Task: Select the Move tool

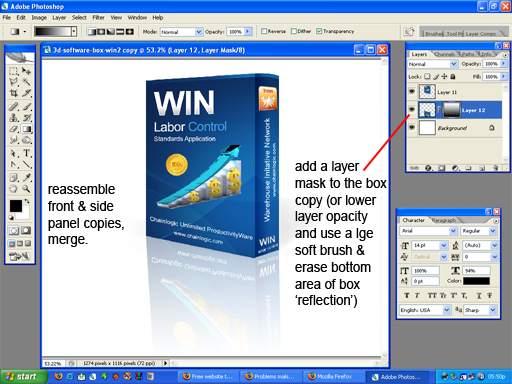Action: point(26,71)
